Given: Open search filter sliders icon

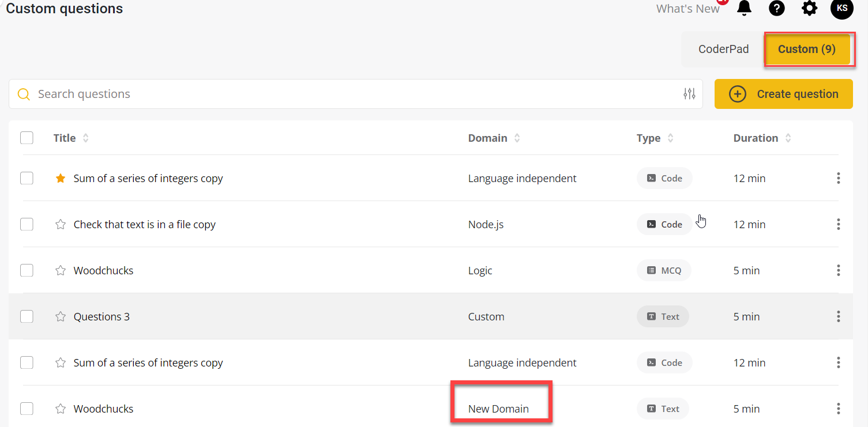Looking at the screenshot, I should click(689, 94).
